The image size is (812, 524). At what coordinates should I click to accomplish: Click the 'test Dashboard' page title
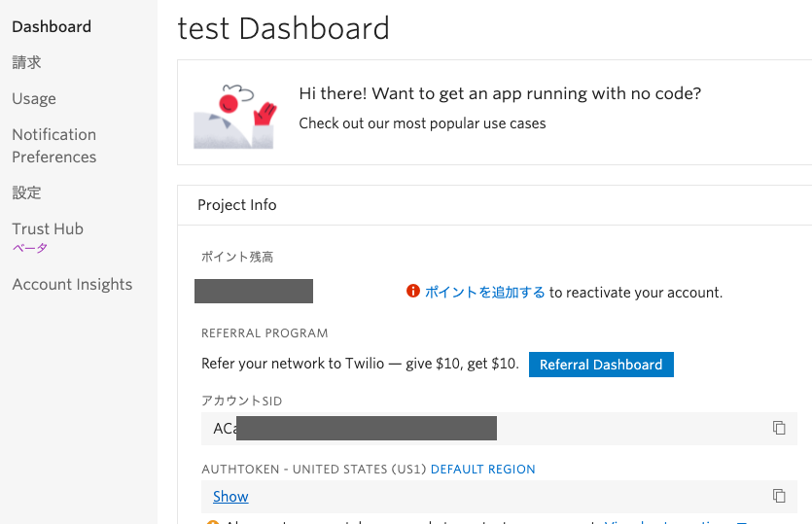point(283,28)
